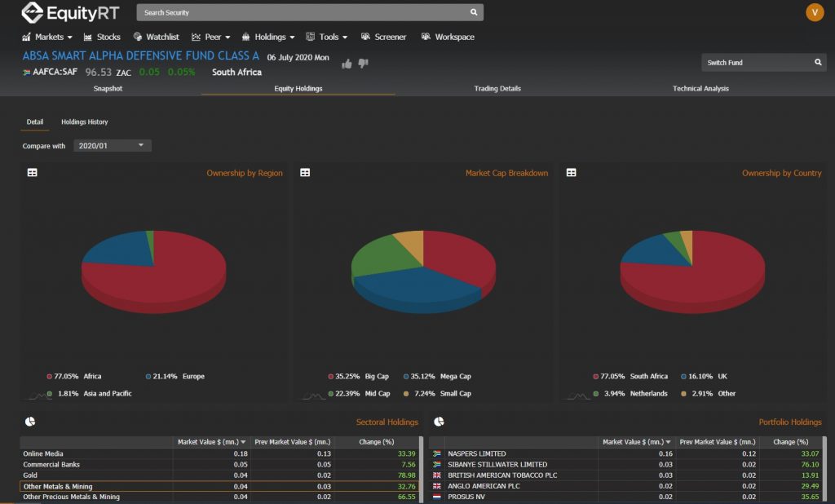Show table view for Market Cap Breakdown
The image size is (835, 504).
pyautogui.click(x=305, y=173)
